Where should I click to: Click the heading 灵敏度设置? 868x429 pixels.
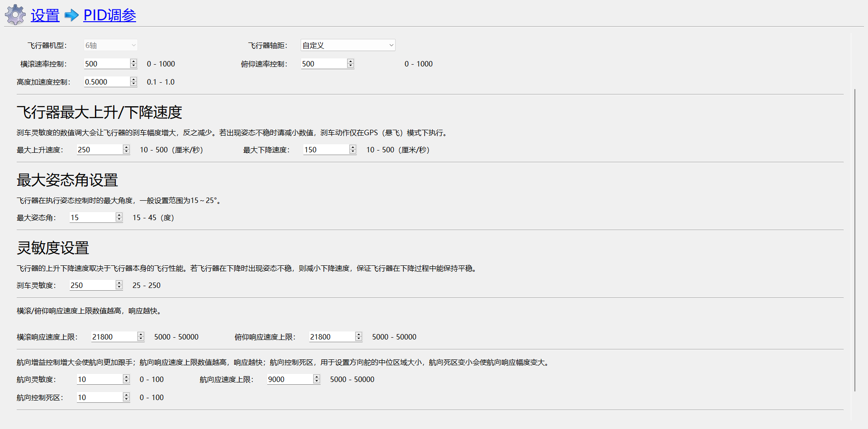[53, 248]
